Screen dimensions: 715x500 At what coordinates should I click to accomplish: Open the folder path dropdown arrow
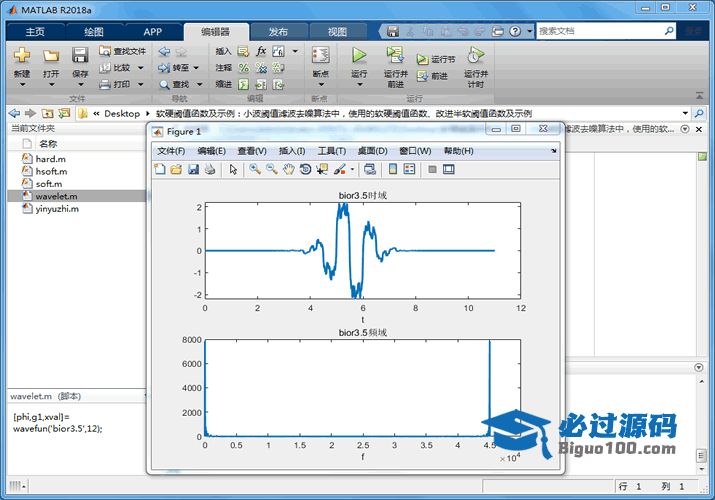tap(685, 113)
